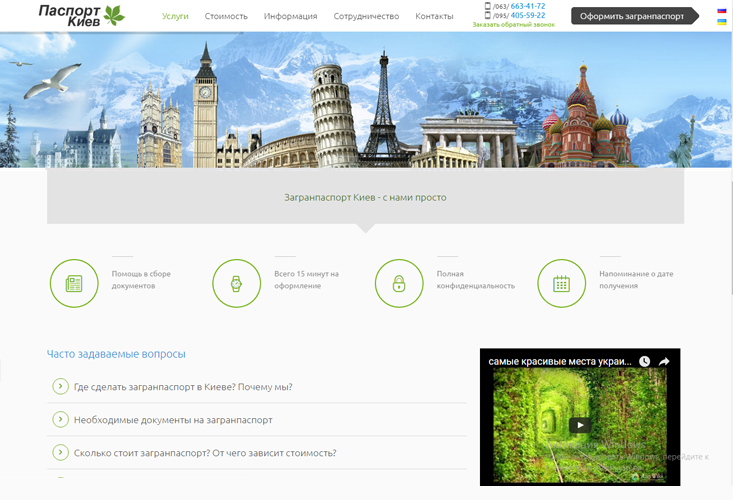
Task: Click the calendar reminder circle icon
Action: pyautogui.click(x=561, y=283)
